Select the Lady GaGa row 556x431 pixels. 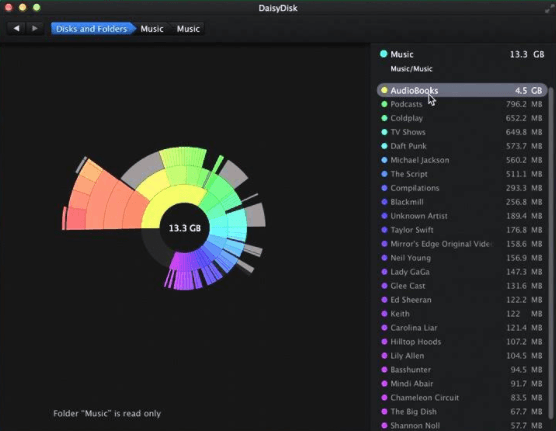[x=462, y=272]
